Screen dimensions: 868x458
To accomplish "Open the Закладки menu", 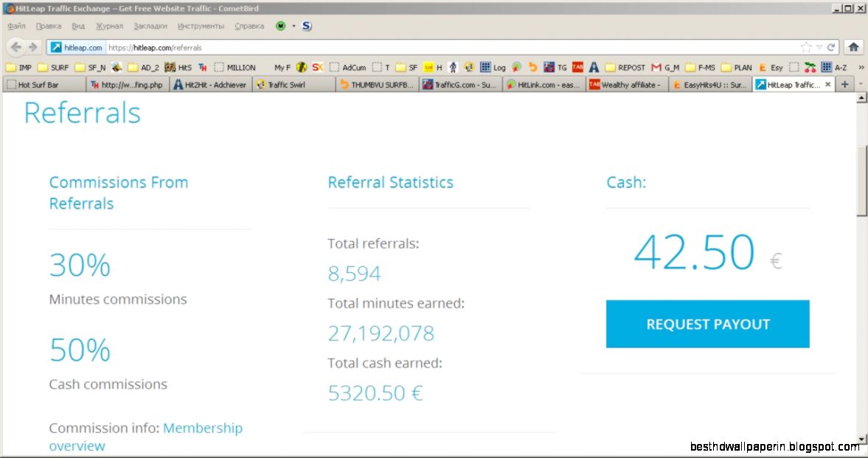I will [x=151, y=26].
